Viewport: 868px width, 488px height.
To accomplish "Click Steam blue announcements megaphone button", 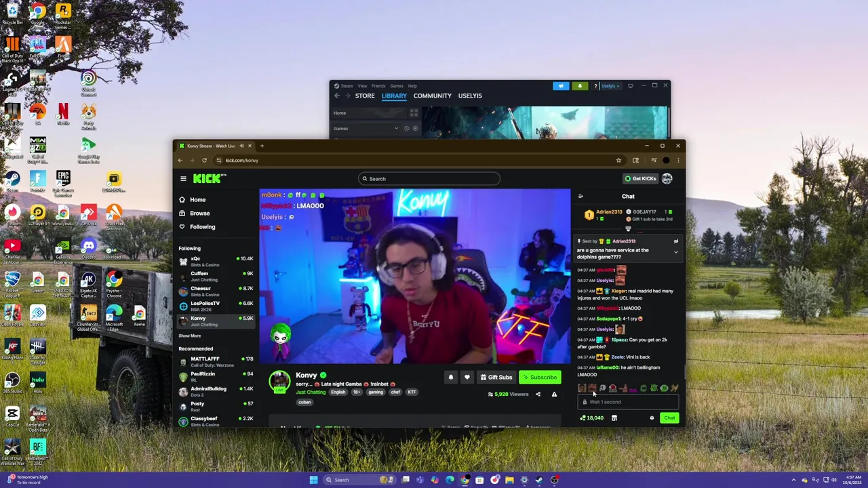I will click(x=561, y=86).
